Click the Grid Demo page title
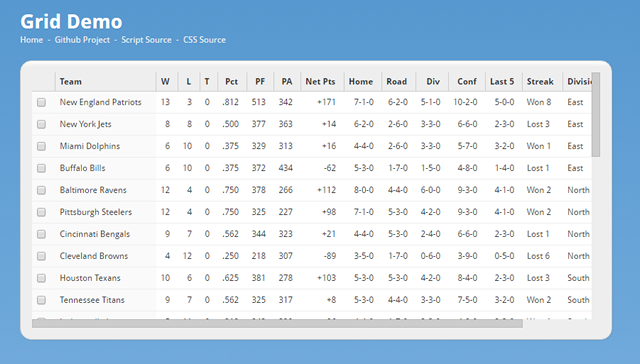 (71, 22)
